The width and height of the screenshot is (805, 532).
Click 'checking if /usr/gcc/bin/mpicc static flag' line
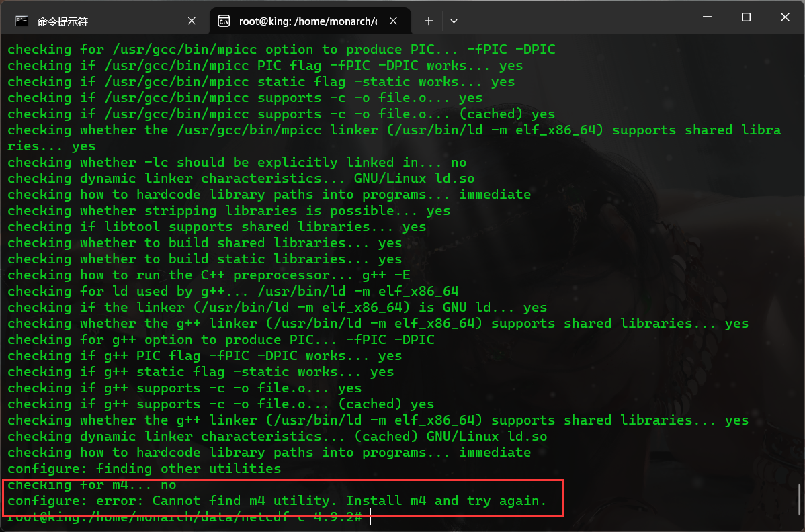pos(261,81)
